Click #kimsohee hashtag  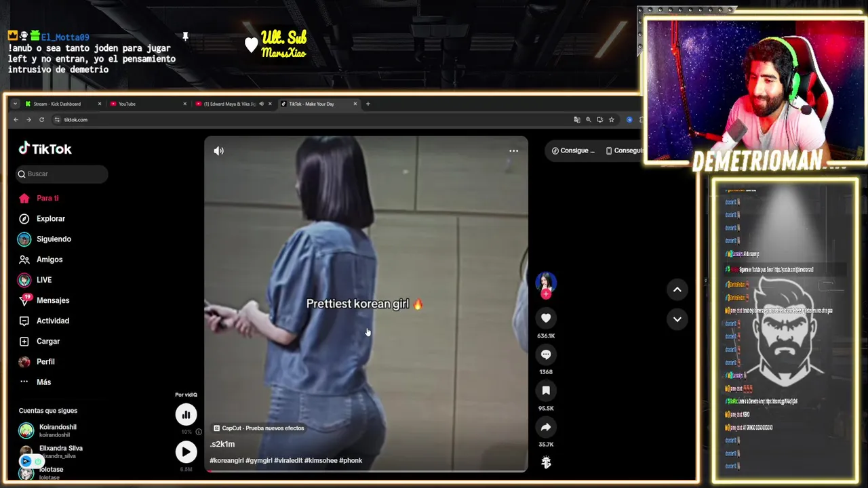point(320,461)
